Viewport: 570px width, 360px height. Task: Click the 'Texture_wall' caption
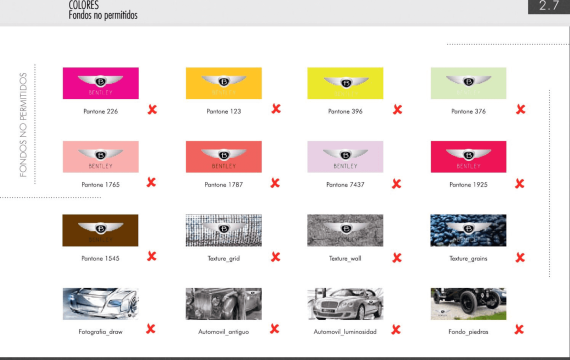click(x=345, y=259)
